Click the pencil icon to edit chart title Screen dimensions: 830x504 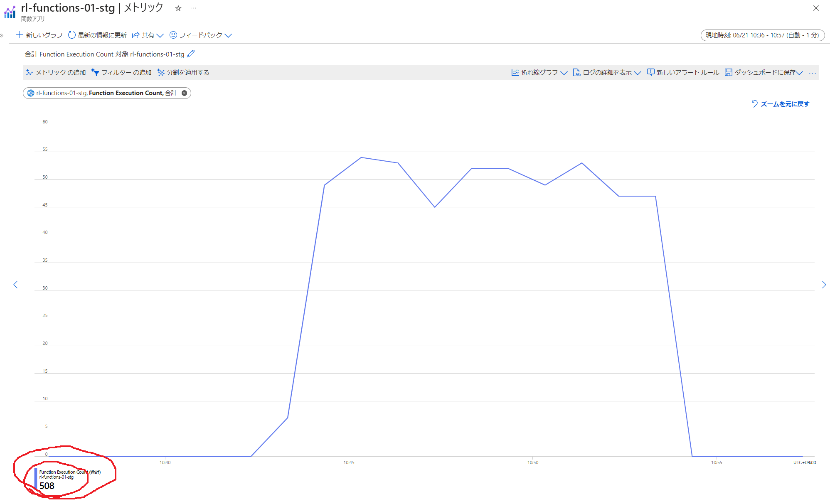[191, 54]
